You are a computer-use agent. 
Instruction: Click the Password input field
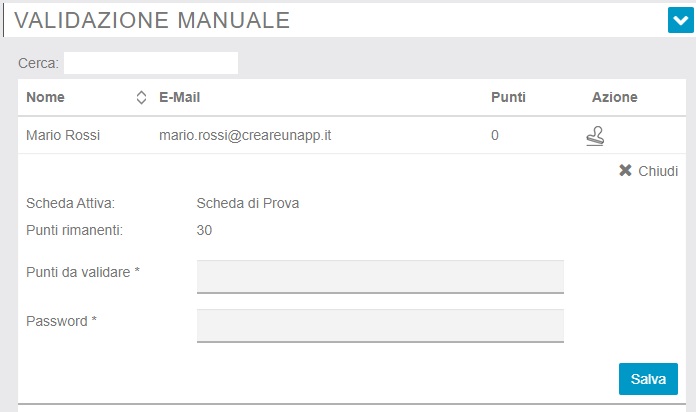pos(380,325)
